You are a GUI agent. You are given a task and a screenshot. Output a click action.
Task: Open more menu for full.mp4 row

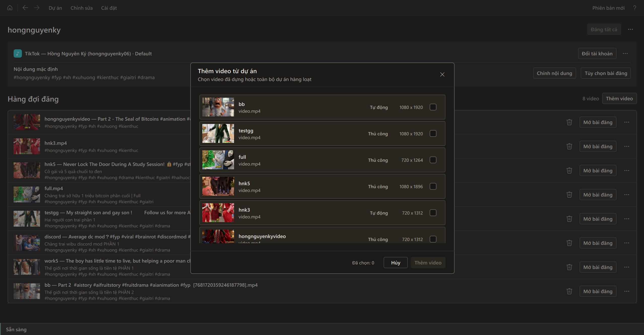(x=627, y=195)
